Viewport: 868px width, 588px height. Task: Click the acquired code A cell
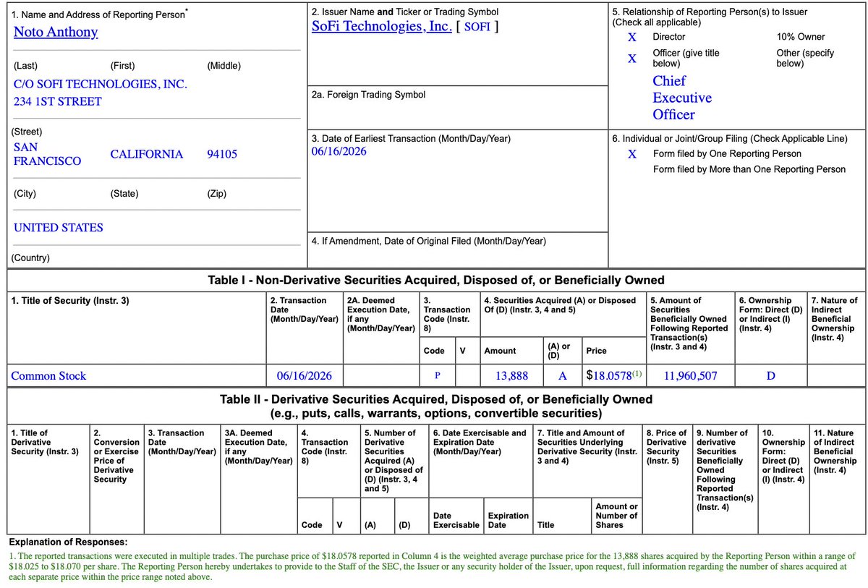coord(562,376)
